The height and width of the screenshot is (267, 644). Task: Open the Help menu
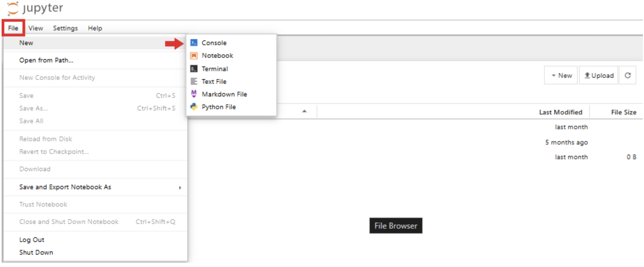pyautogui.click(x=95, y=28)
